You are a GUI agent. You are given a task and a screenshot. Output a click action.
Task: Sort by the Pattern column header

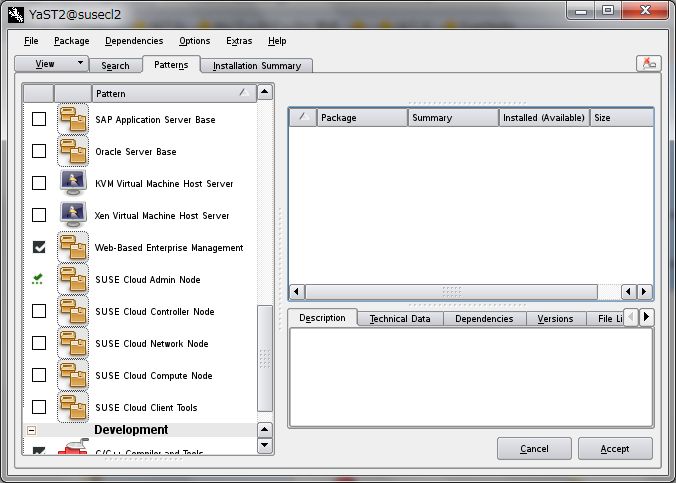(174, 94)
